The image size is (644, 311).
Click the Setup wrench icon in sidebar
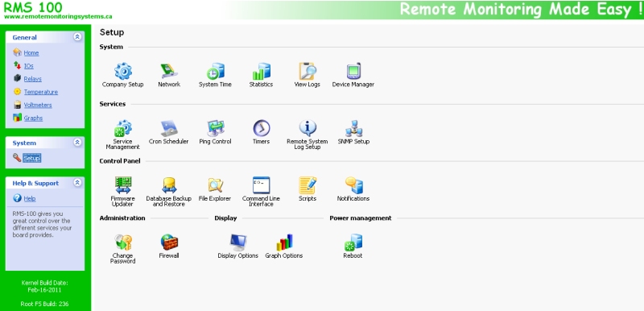pos(17,157)
